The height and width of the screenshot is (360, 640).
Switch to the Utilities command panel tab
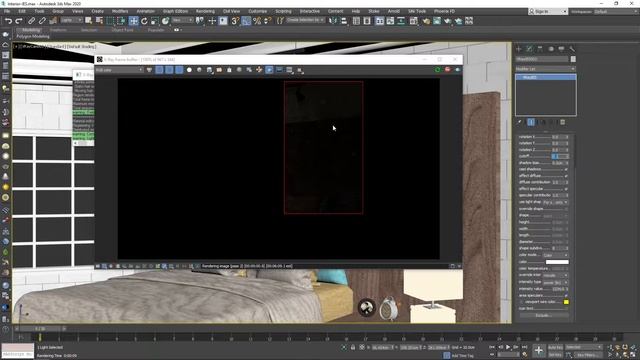(572, 49)
